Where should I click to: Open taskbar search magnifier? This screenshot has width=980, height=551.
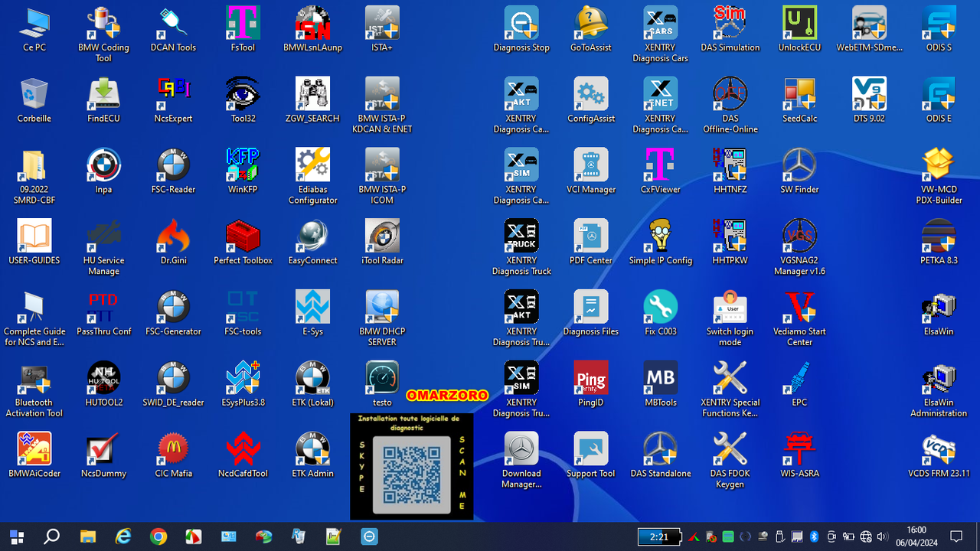click(51, 536)
